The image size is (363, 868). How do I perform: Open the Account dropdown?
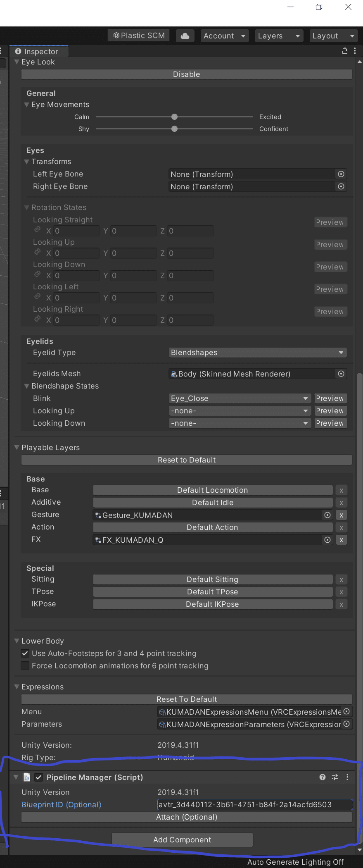coord(225,36)
